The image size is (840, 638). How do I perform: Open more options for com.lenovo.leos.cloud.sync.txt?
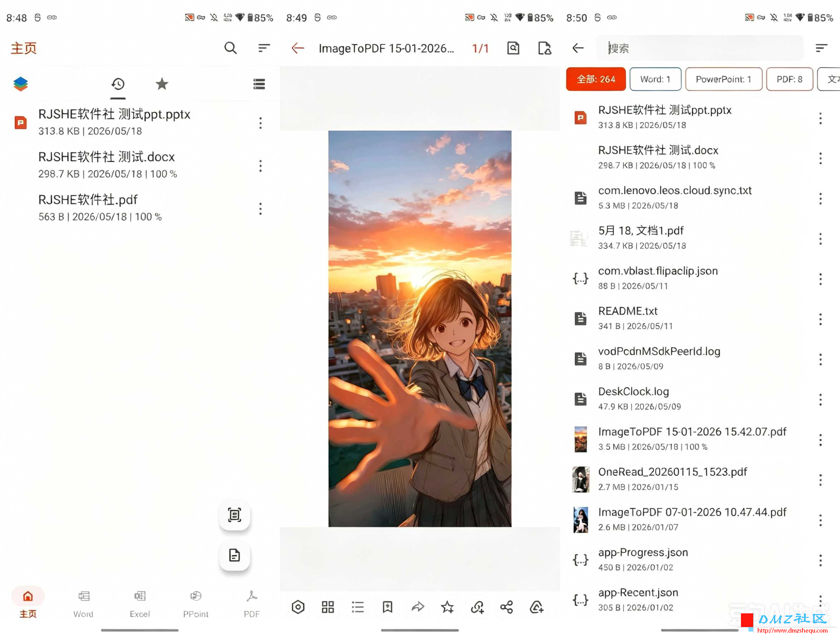point(821,199)
